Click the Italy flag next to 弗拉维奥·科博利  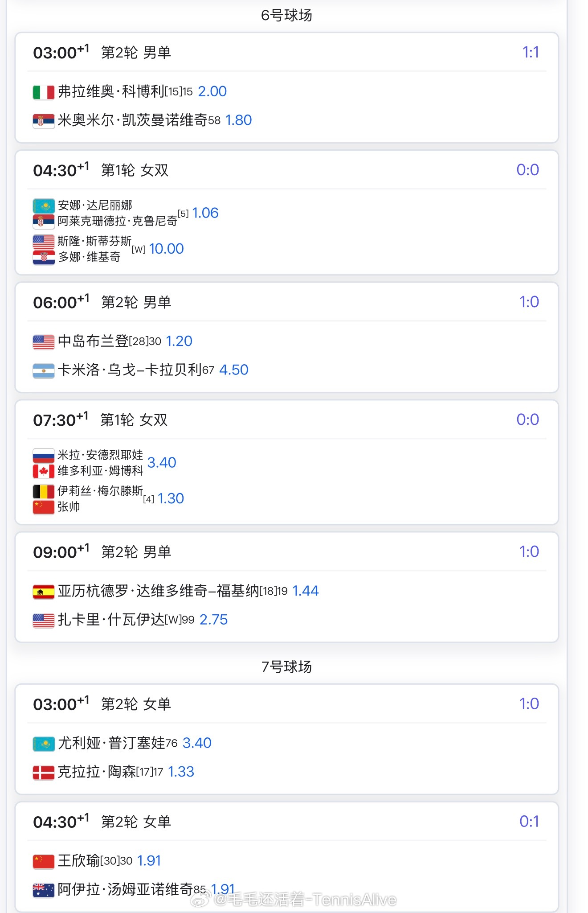click(x=44, y=92)
